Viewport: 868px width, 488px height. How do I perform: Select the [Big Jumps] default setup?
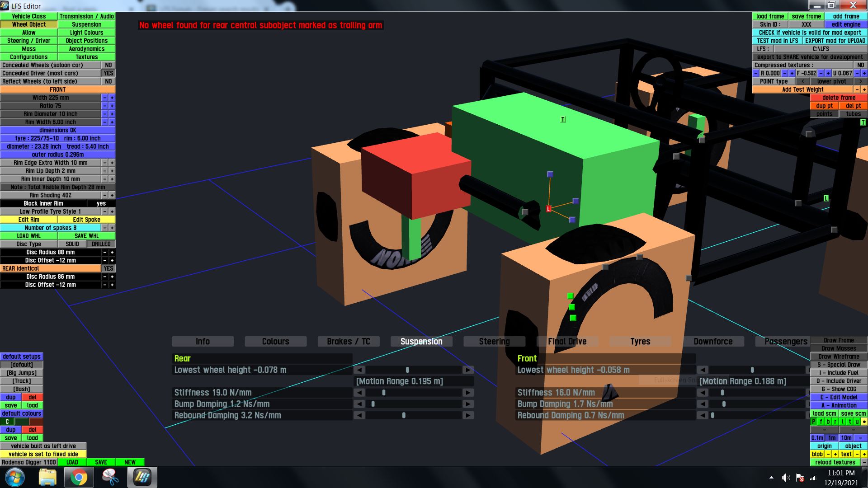click(22, 373)
